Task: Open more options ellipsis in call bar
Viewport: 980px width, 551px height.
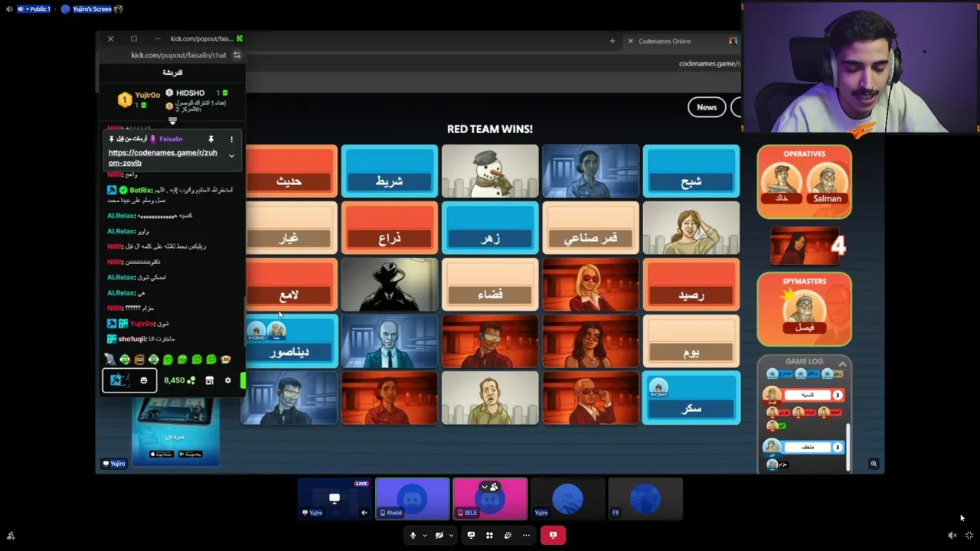Action: point(526,535)
